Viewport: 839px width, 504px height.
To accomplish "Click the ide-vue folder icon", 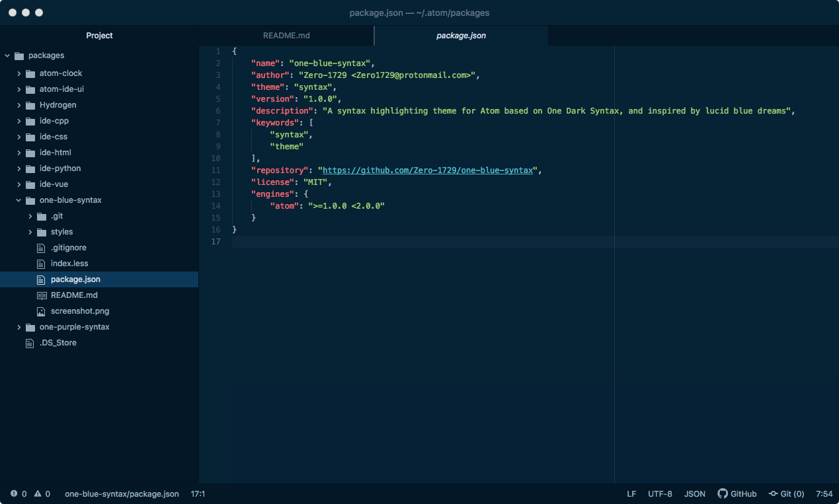I will pyautogui.click(x=30, y=184).
